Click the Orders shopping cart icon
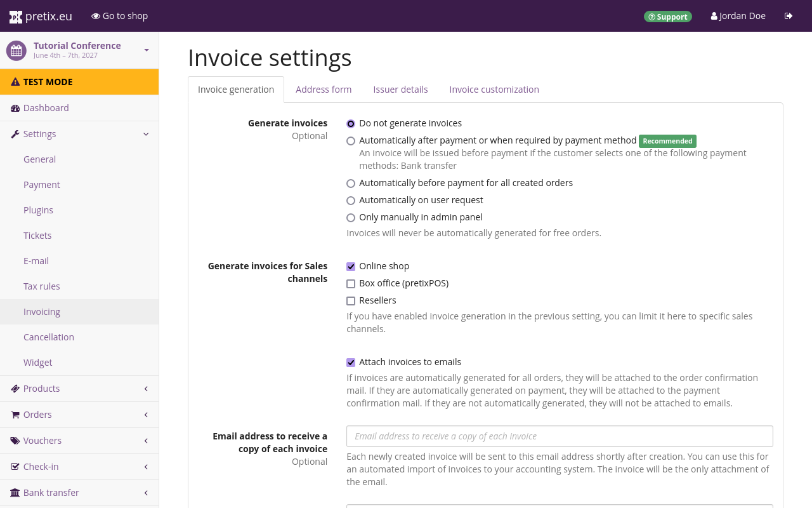The height and width of the screenshot is (508, 812). 15,415
